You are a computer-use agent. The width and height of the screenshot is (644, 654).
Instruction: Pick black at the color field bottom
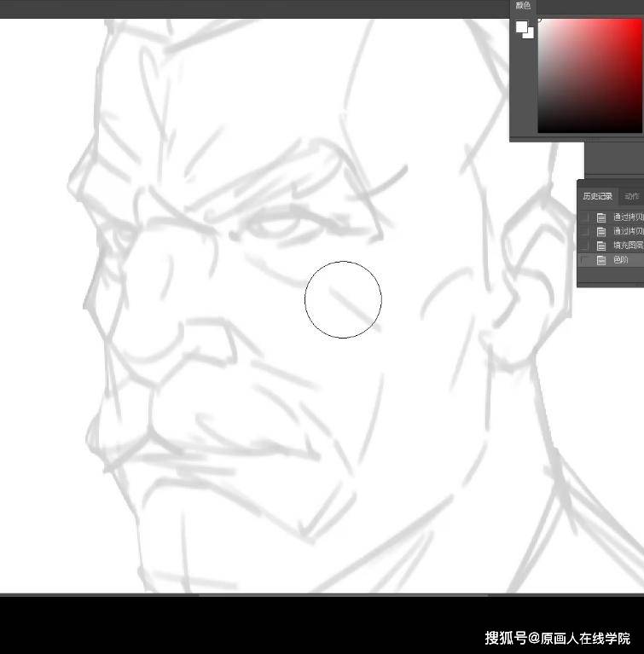coord(589,130)
